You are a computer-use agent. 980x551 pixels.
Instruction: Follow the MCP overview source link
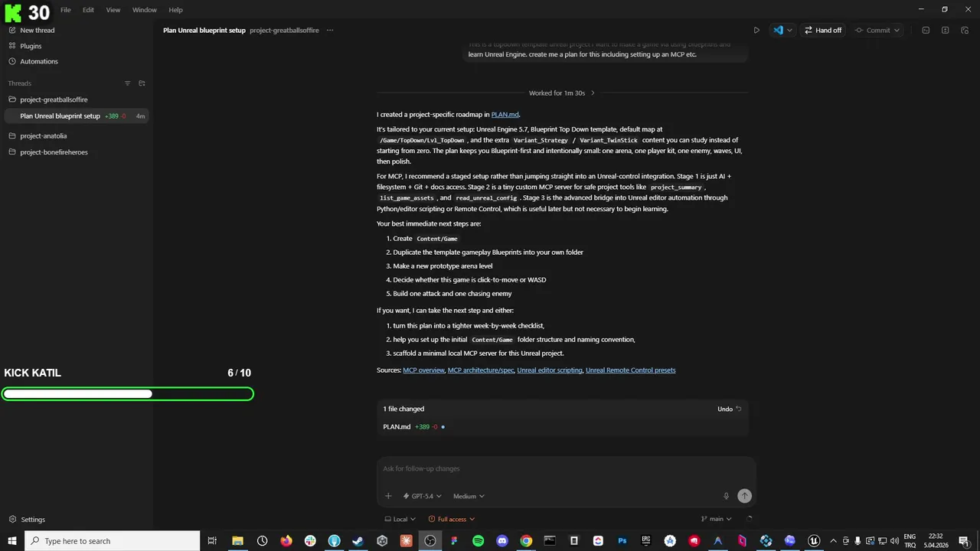(423, 370)
